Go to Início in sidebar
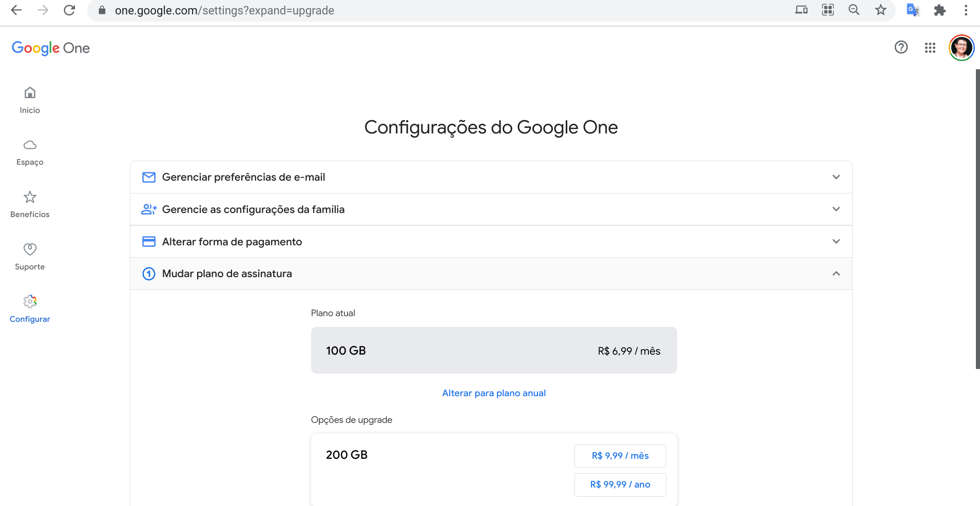 30,101
